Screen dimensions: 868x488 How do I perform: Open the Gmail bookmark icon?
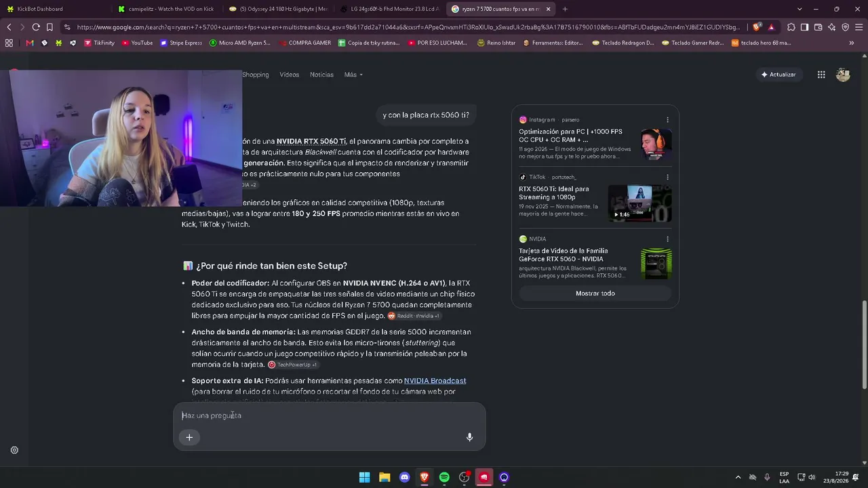[x=30, y=43]
